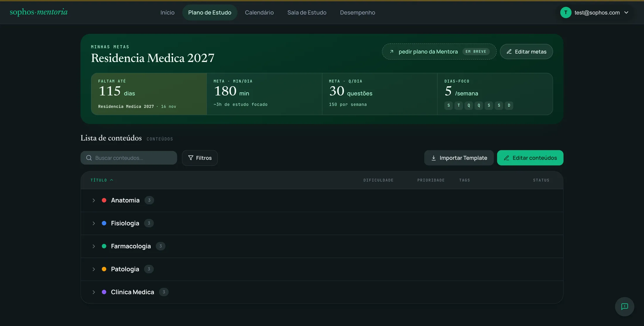The height and width of the screenshot is (326, 644).
Task: Switch to the Sala de Estudo tab
Action: (x=307, y=13)
